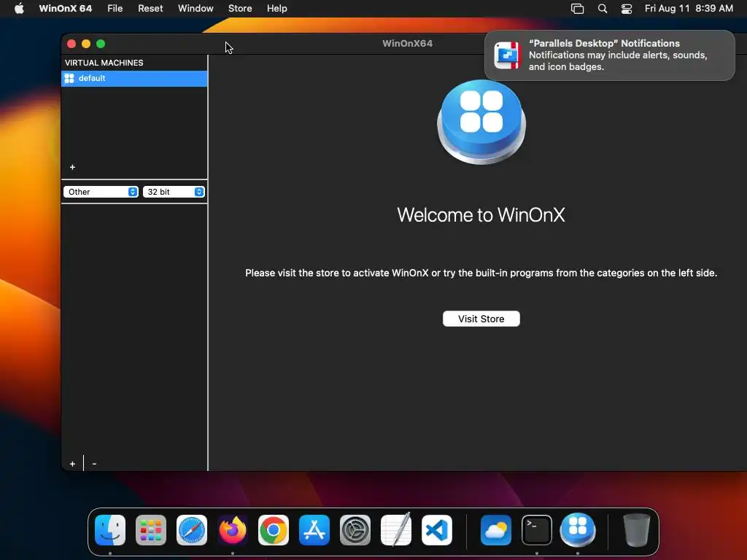Click the VIRTUAL MACHINES header

coord(104,63)
